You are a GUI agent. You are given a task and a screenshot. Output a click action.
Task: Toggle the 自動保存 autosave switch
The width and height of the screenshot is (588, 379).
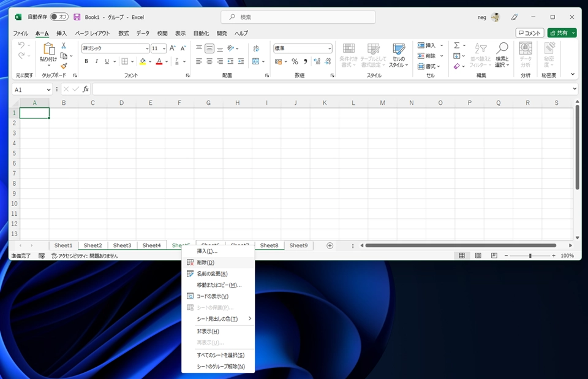pyautogui.click(x=59, y=17)
